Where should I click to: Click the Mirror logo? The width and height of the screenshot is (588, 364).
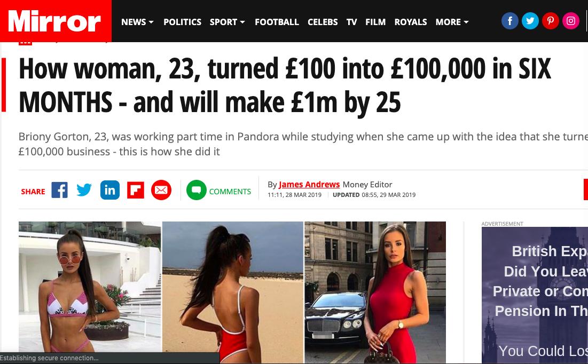tap(56, 21)
